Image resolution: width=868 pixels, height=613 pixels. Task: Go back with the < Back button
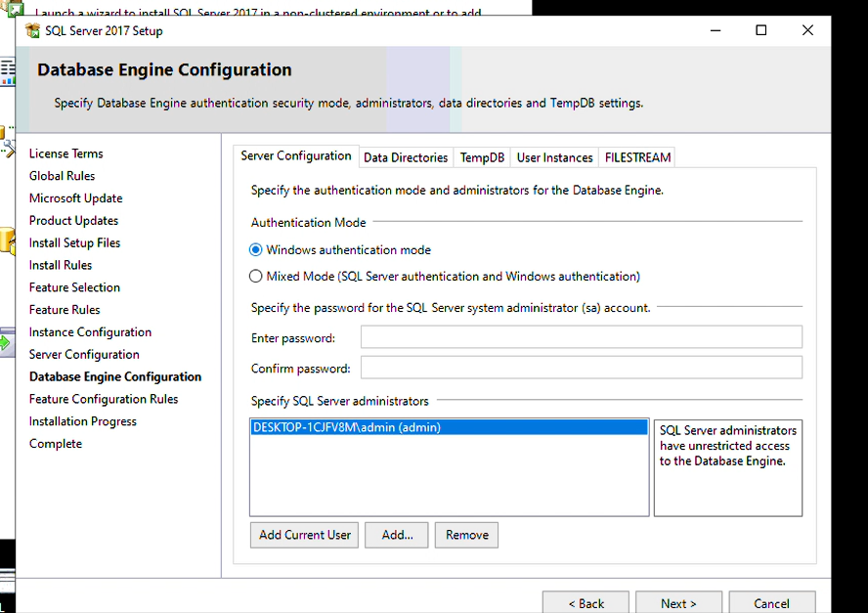pos(586,602)
